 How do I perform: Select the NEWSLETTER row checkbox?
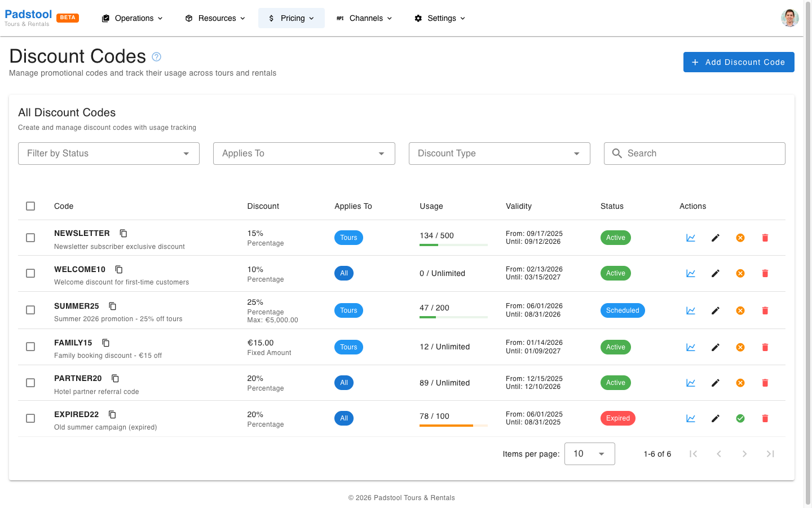click(x=30, y=238)
